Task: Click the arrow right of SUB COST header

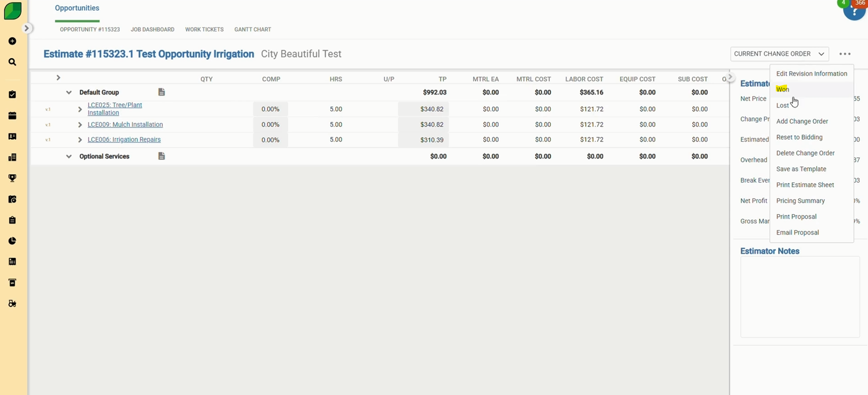Action: (x=730, y=77)
